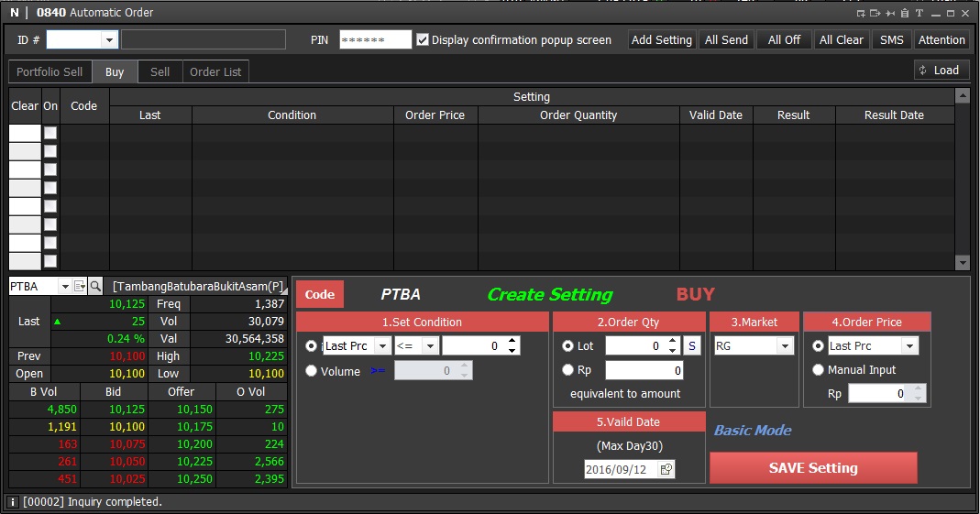Click the clipboard icon in title bar

(905, 13)
